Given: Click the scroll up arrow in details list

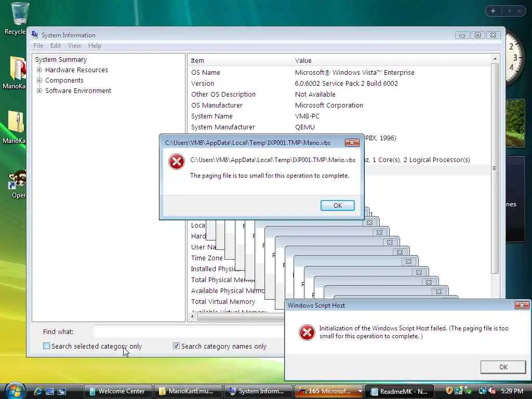Looking at the screenshot, I should tap(495, 59).
